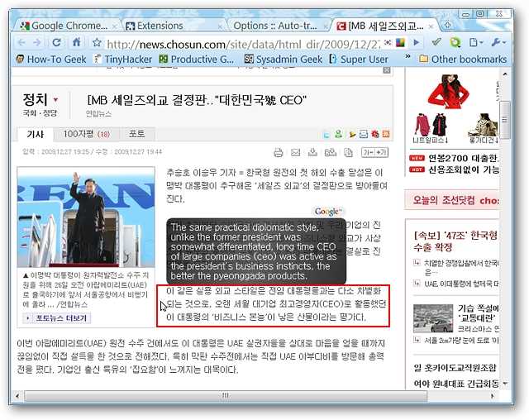The height and width of the screenshot is (420, 529).
Task: Open the [속보] '47조' 한국형 headline
Action: coord(455,241)
